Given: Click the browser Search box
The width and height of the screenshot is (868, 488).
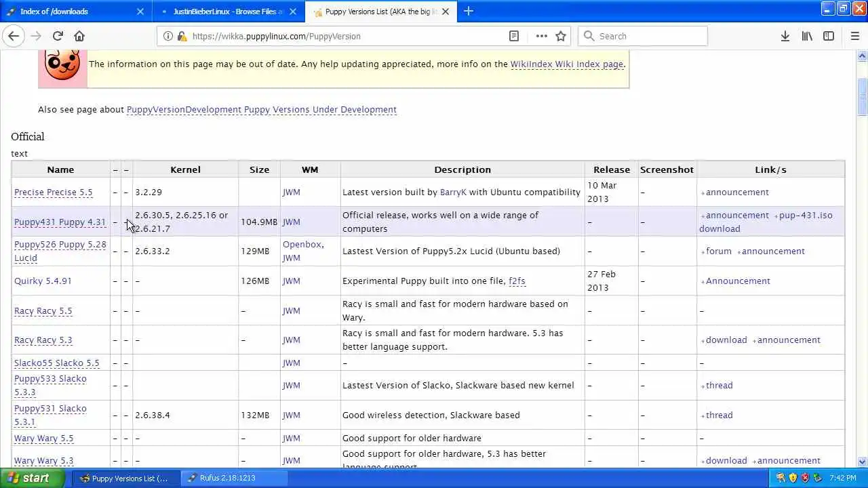Looking at the screenshot, I should coord(642,36).
